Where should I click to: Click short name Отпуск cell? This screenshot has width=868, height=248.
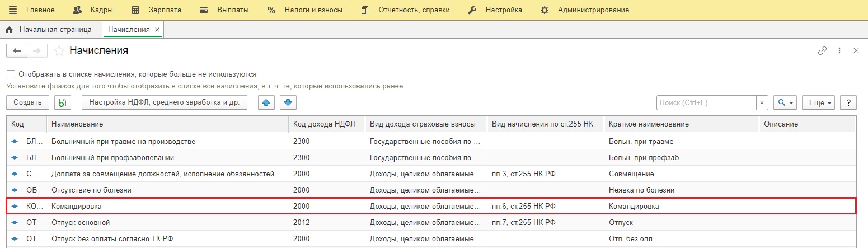pos(682,222)
